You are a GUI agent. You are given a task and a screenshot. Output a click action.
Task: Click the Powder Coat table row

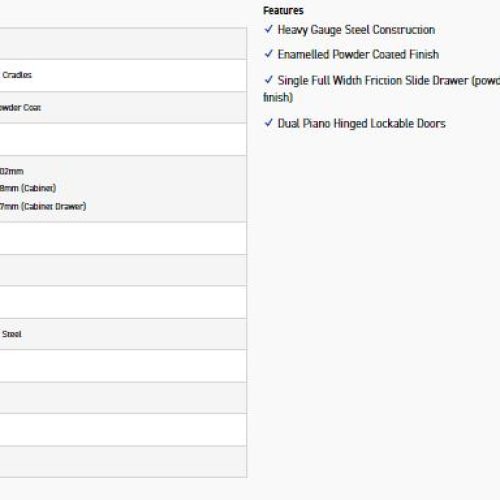(x=123, y=107)
